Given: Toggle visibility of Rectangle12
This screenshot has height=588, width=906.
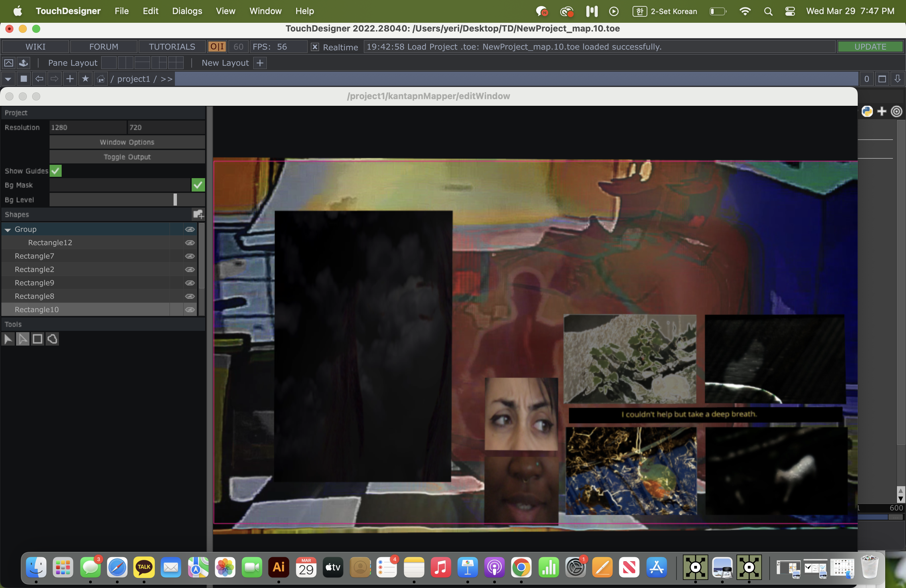Looking at the screenshot, I should [x=190, y=242].
